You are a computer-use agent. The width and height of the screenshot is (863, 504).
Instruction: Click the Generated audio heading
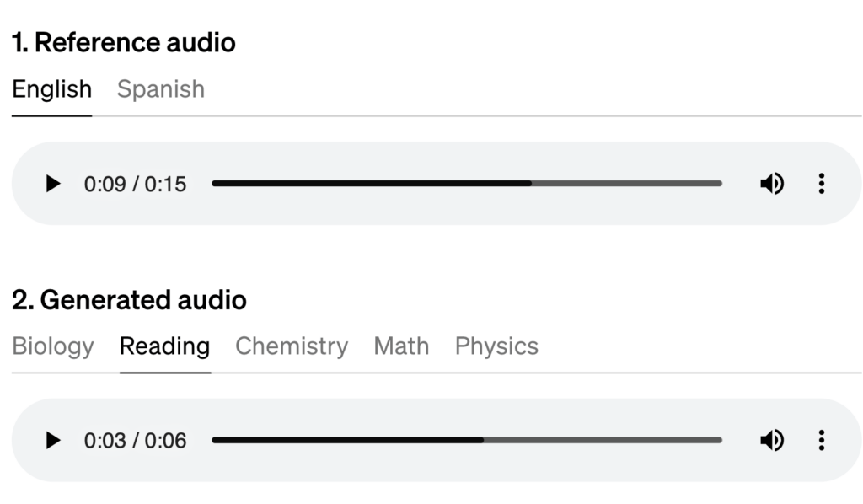[129, 300]
